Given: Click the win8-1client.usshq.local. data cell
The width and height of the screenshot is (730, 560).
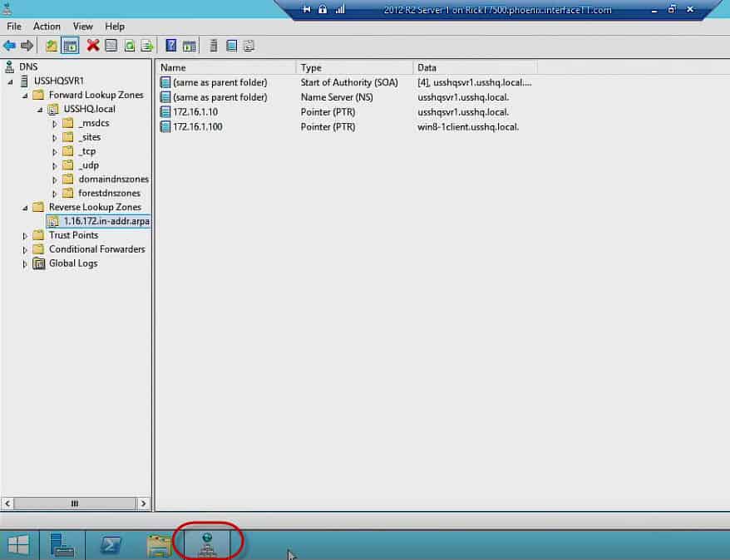Looking at the screenshot, I should pos(468,127).
